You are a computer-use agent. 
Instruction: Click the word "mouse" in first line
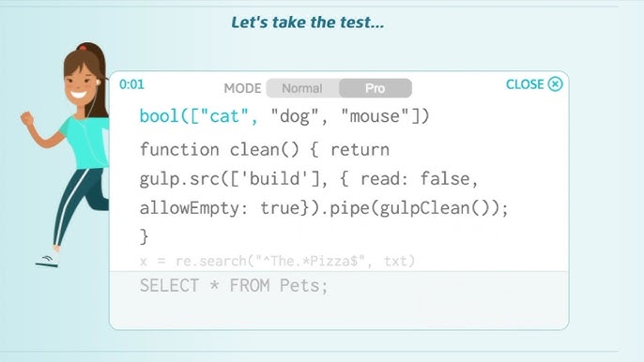(x=375, y=116)
